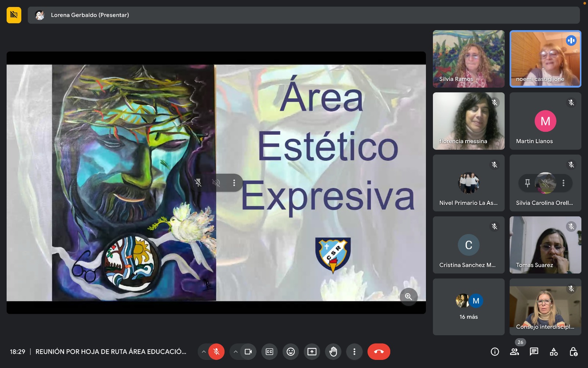Open Silvia Carolina Orell tile options

[x=563, y=183]
